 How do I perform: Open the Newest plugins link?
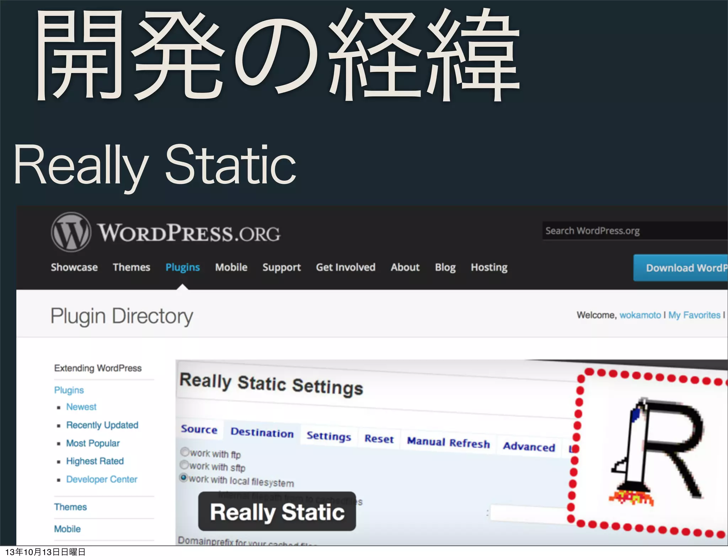pyautogui.click(x=81, y=407)
